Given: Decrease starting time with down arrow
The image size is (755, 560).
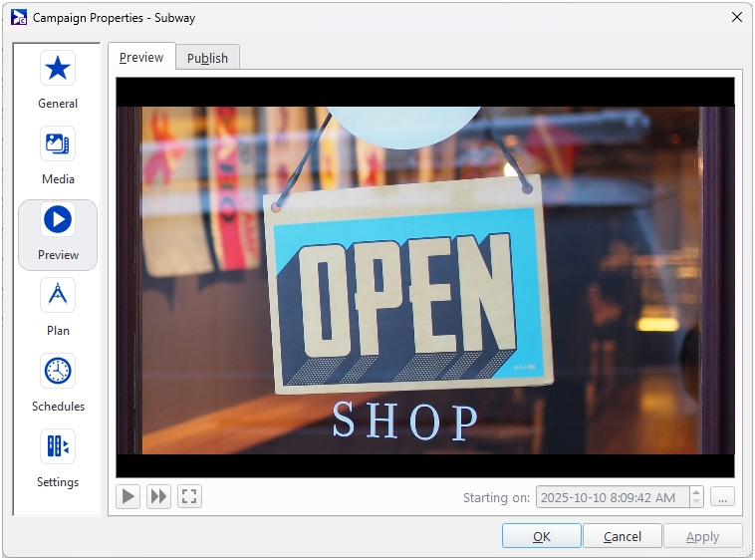Looking at the screenshot, I should click(696, 502).
